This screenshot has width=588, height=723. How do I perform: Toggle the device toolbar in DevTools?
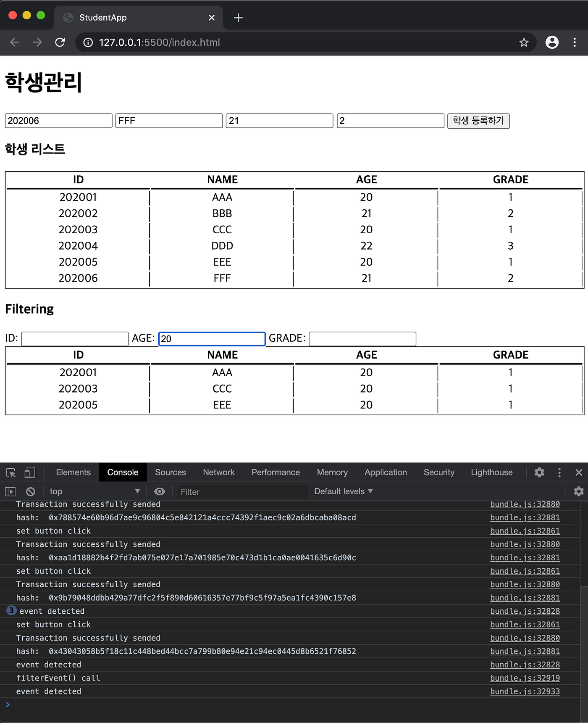(x=30, y=472)
